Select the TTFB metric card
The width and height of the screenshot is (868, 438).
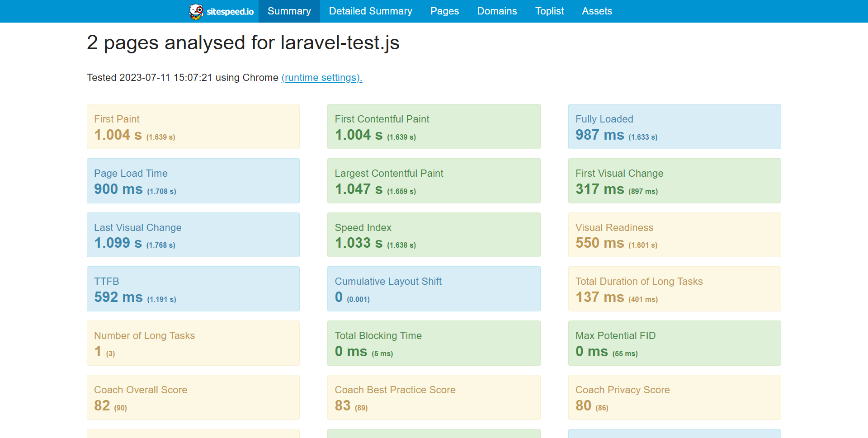point(193,289)
